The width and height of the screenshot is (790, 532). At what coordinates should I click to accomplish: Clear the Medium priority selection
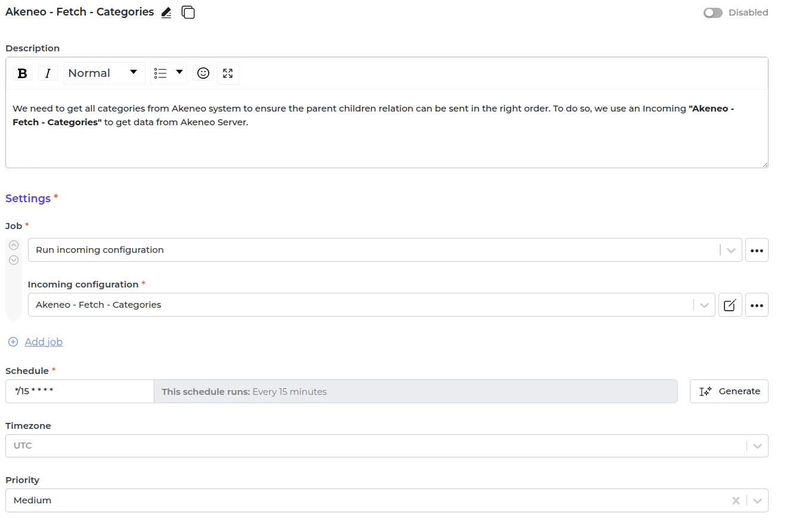point(736,501)
